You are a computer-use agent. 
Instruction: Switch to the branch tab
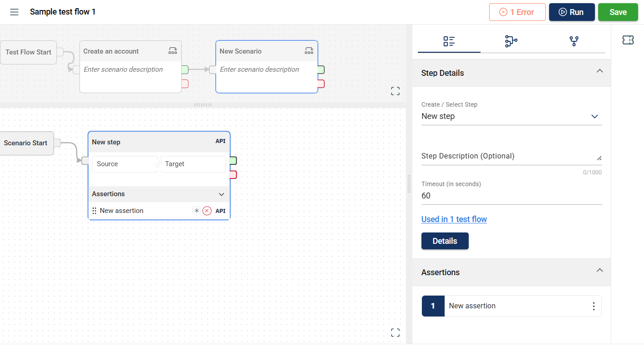pyautogui.click(x=574, y=42)
